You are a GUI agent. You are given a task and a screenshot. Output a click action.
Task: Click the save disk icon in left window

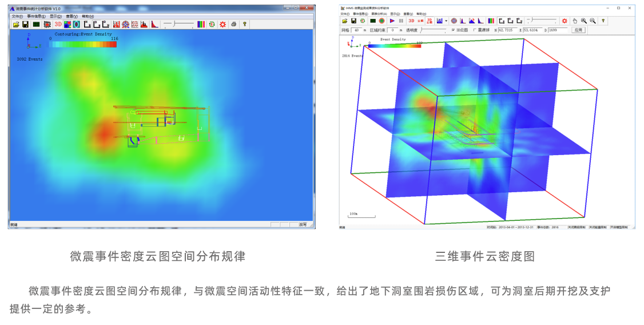click(25, 25)
